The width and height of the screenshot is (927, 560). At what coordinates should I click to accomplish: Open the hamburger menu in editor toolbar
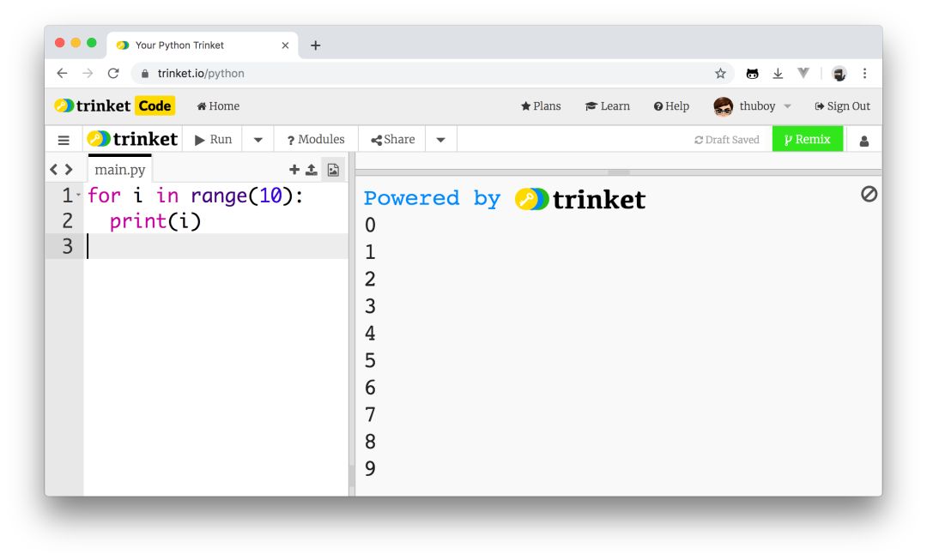click(x=64, y=140)
